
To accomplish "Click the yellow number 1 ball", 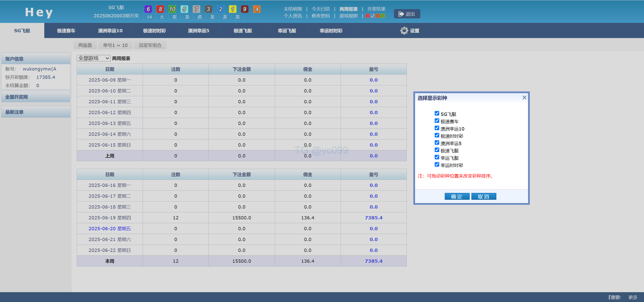I will [x=232, y=9].
